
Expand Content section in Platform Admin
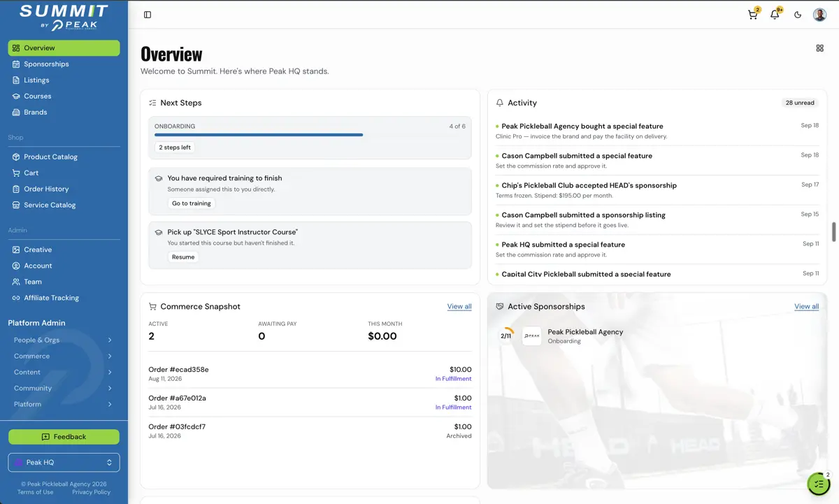(64, 373)
